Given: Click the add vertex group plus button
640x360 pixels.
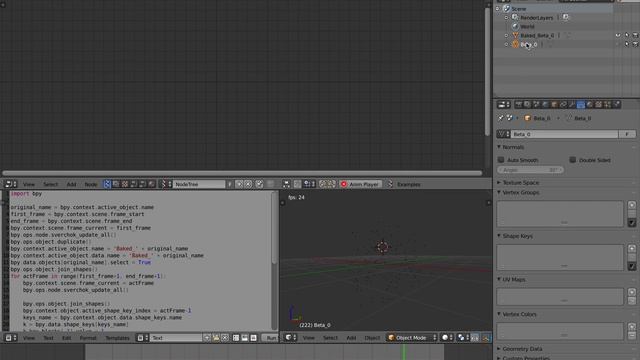Looking at the screenshot, I should coord(632,205).
